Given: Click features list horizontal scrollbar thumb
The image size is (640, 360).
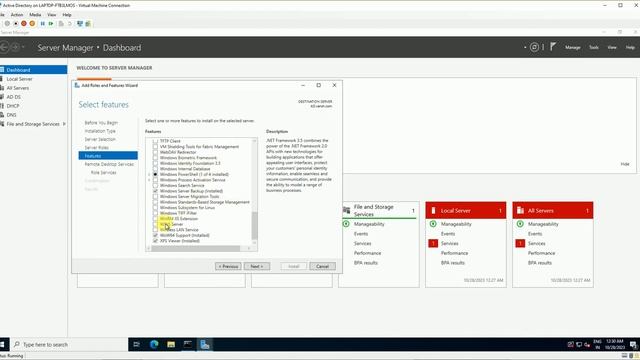Looking at the screenshot, I should point(196,248).
